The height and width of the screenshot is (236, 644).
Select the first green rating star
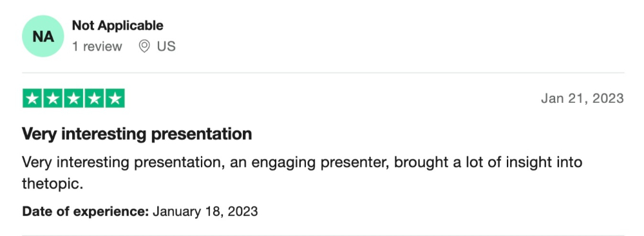coord(32,98)
